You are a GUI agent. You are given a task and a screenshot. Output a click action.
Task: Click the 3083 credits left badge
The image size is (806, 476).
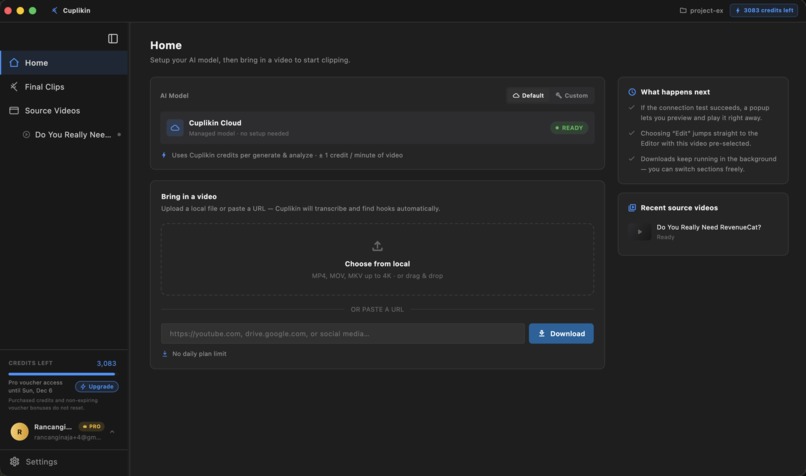click(x=764, y=10)
